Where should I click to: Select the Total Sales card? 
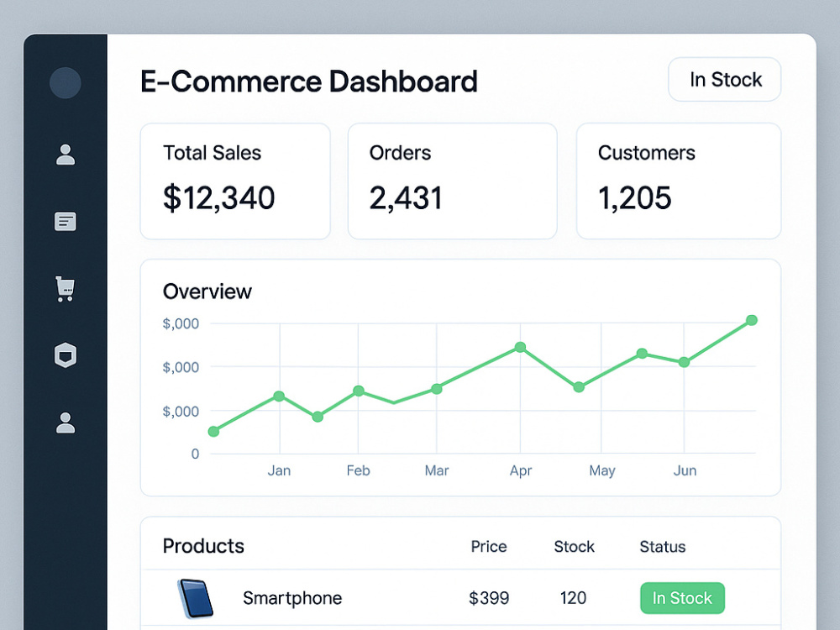point(235,181)
